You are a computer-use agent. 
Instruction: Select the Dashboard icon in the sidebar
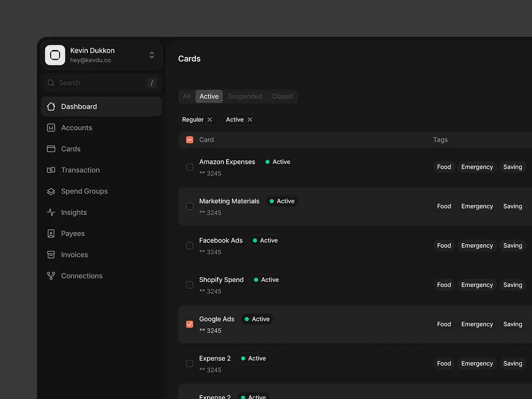51,106
